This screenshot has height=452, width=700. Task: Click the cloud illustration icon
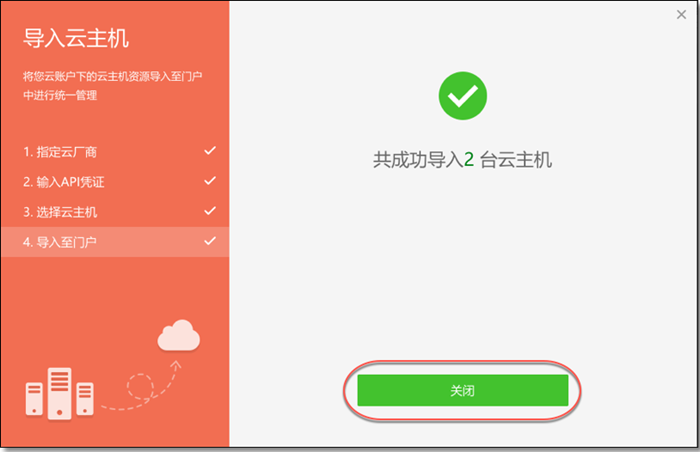(179, 335)
